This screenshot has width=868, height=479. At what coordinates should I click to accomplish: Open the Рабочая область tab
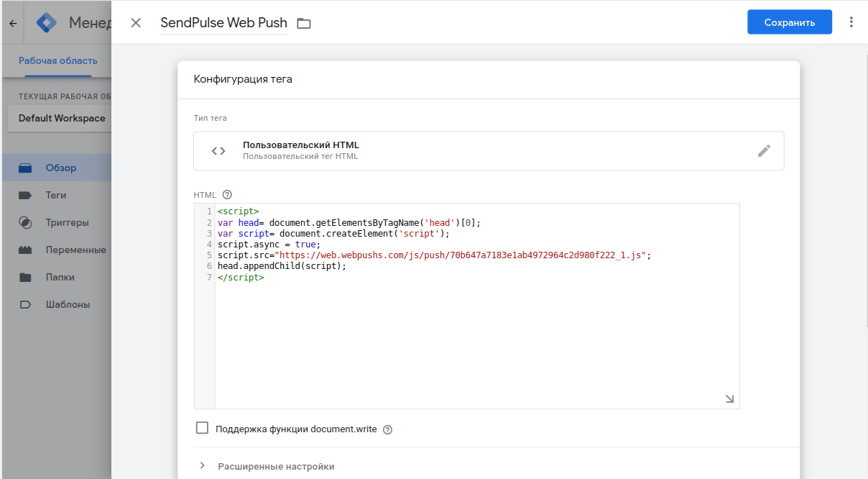[x=57, y=61]
